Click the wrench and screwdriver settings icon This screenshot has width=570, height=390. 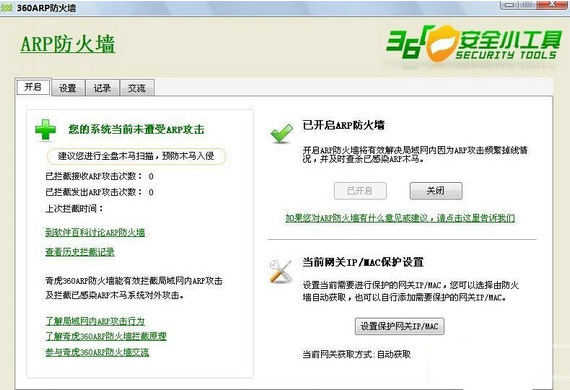[281, 271]
